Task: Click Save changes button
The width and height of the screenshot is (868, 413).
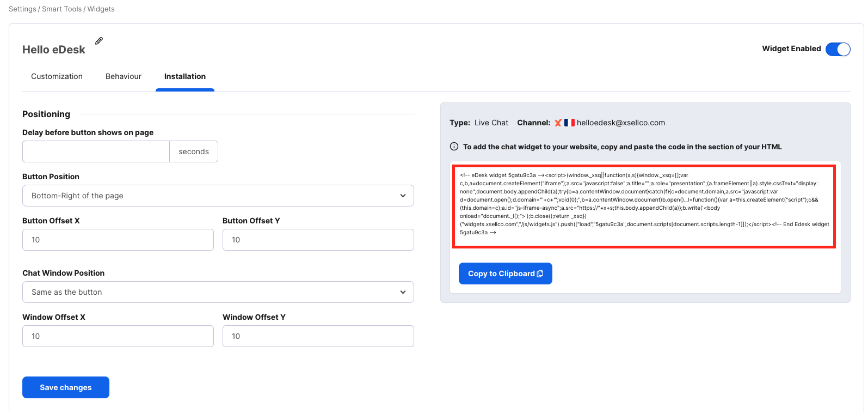Action: pos(66,387)
